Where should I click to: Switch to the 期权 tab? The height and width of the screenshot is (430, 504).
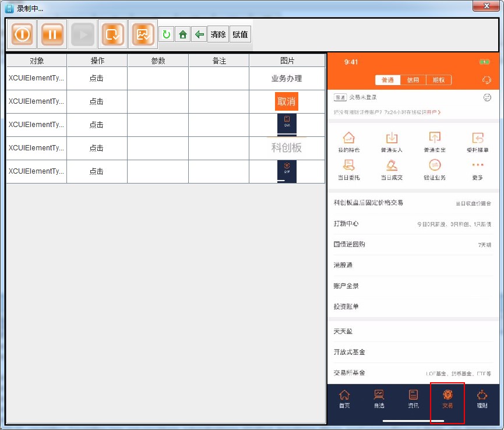click(x=438, y=80)
